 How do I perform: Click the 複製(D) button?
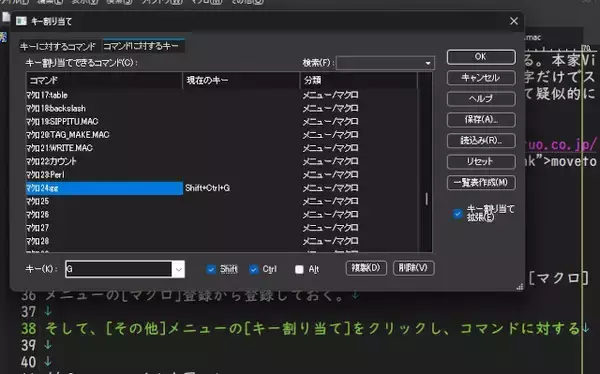click(366, 268)
